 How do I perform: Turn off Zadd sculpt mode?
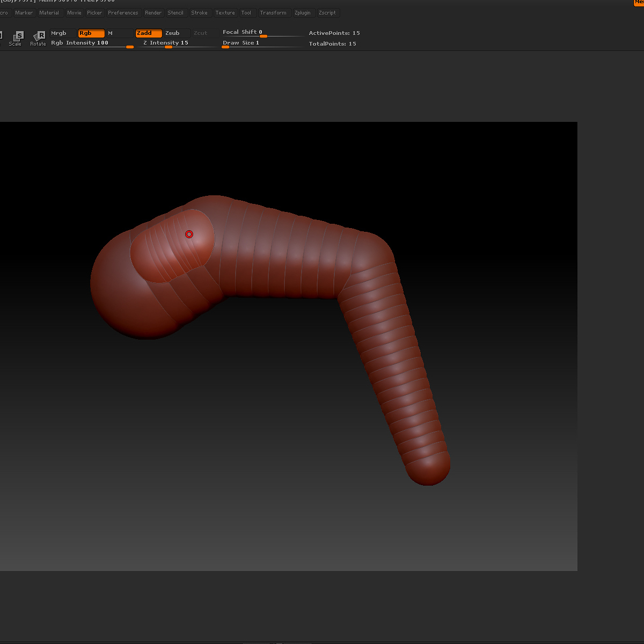(148, 33)
